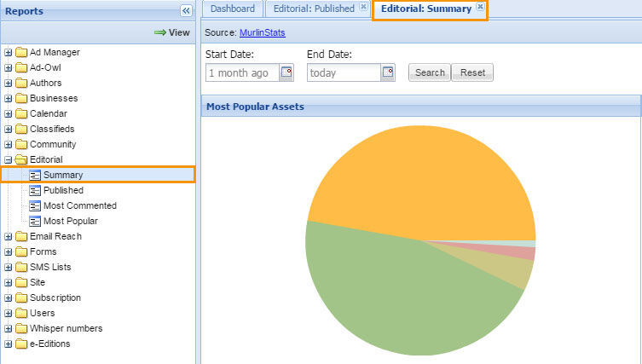The height and width of the screenshot is (364, 642).
Task: Click the Start Date input field
Action: coord(242,72)
